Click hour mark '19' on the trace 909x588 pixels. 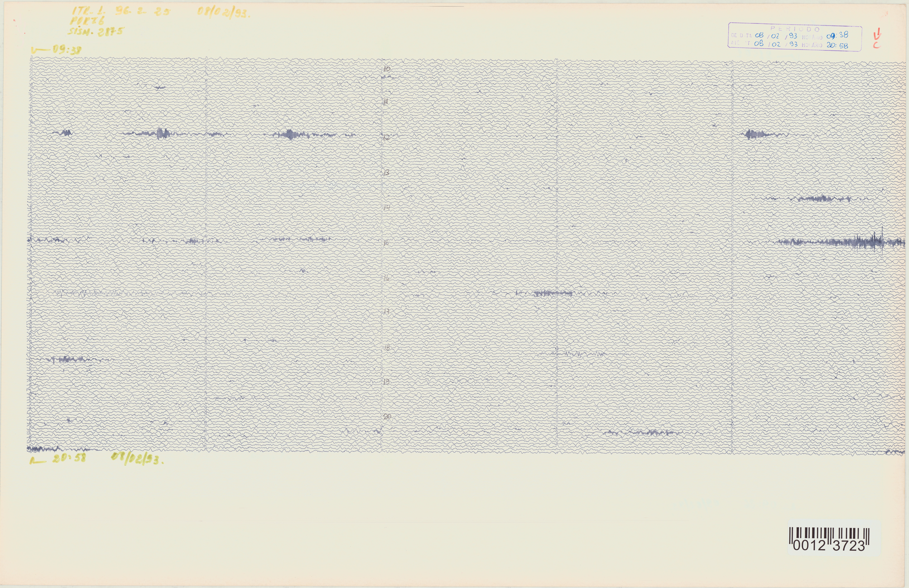coord(386,382)
